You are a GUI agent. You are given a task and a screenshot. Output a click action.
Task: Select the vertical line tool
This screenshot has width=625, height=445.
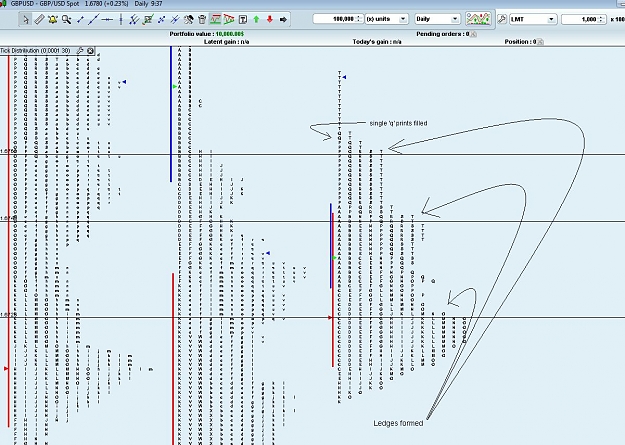(121, 19)
